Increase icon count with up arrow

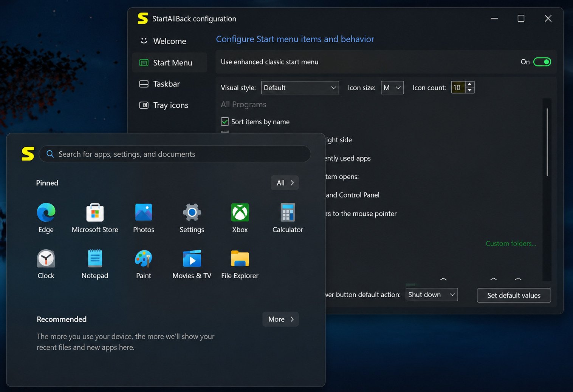[x=470, y=84]
